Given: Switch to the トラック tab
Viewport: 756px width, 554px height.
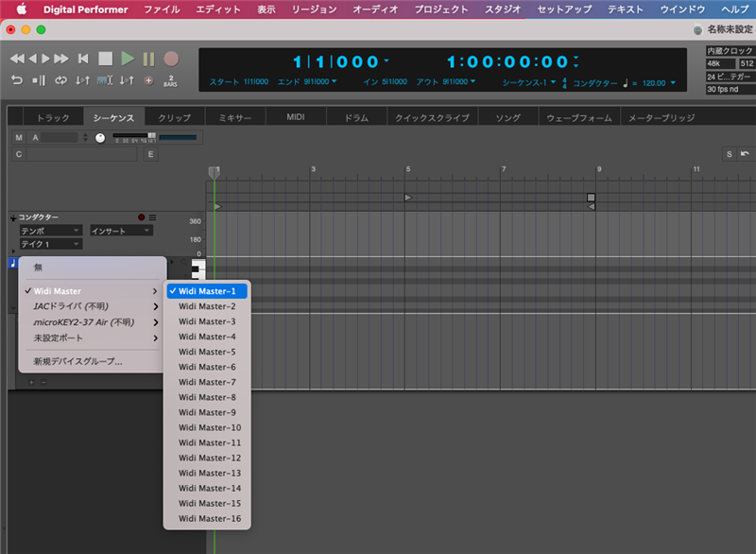Looking at the screenshot, I should (x=53, y=117).
